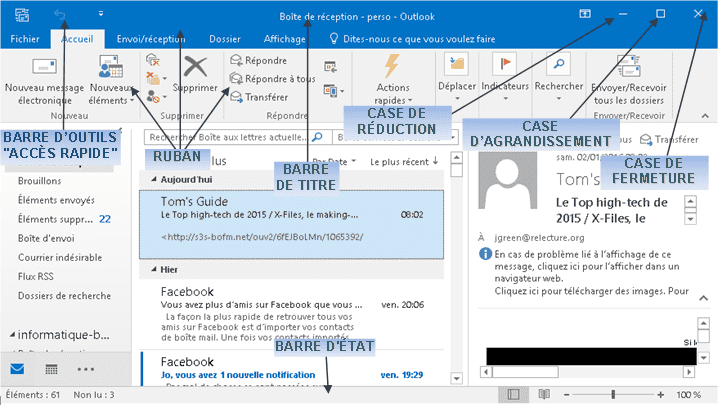The width and height of the screenshot is (718, 405).
Task: Open the Boîte d'envoi folder
Action: pyautogui.click(x=46, y=239)
